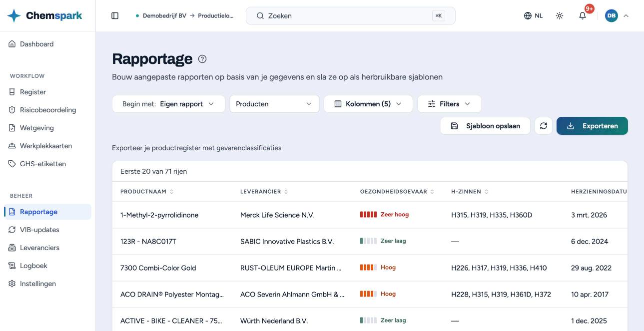Click the Logboek icon
The height and width of the screenshot is (331, 644).
[12, 266]
